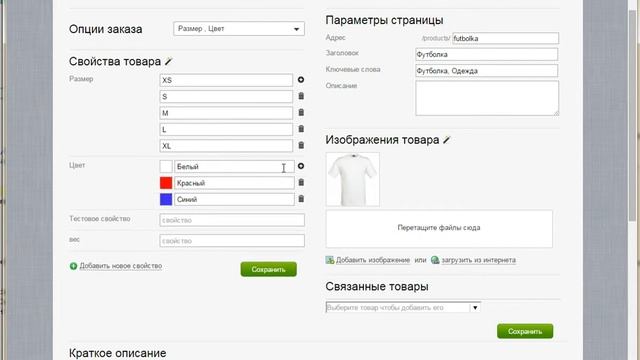Click the XS size input field
640x360 pixels.
pos(226,80)
